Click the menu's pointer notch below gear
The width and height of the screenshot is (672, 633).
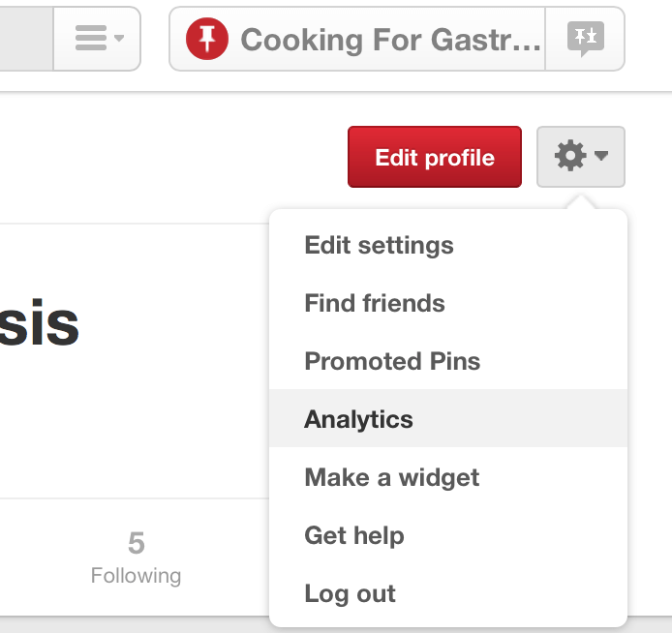581,202
